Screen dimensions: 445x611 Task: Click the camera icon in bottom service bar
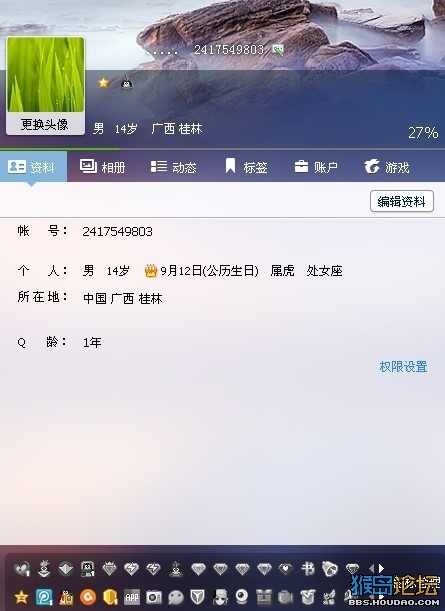tap(154, 597)
